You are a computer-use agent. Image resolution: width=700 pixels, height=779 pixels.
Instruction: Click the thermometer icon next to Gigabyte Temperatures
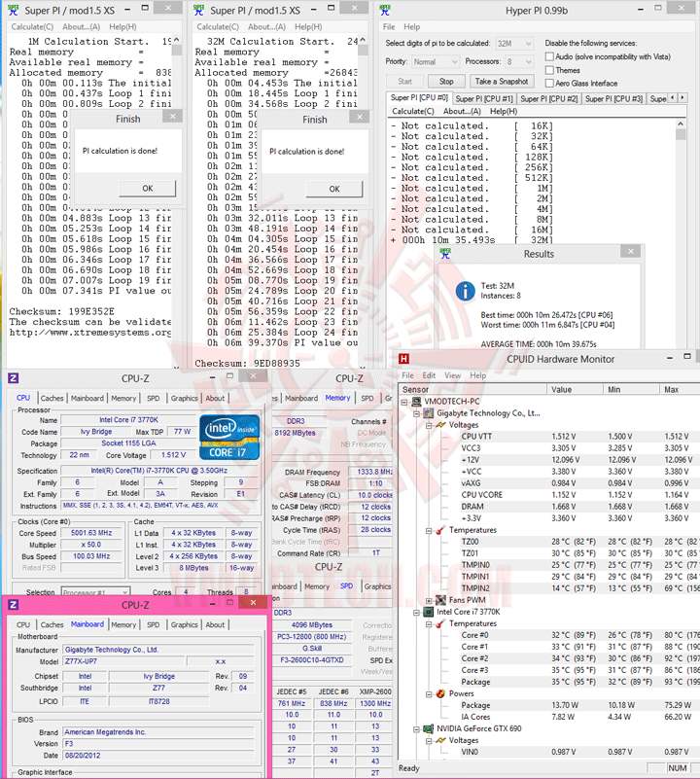[440, 530]
